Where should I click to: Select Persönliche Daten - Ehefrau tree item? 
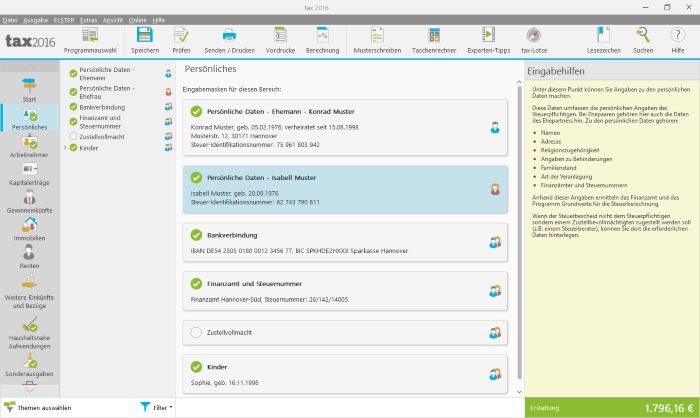pos(107,92)
